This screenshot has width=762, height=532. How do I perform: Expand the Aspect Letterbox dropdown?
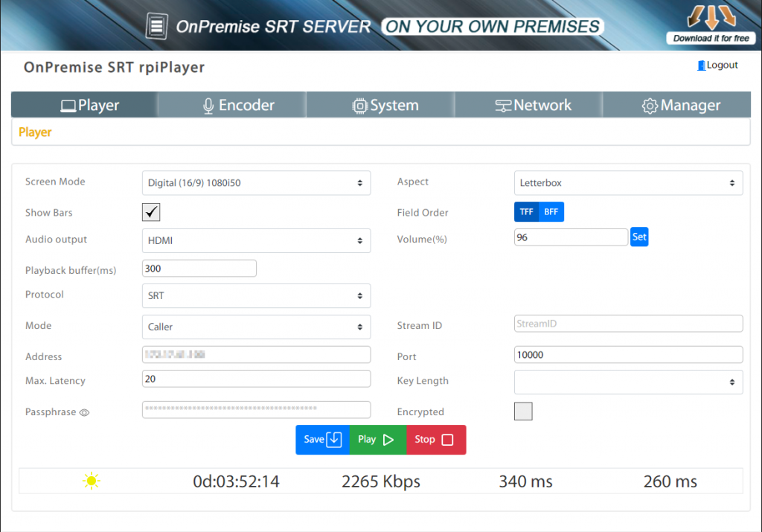pos(628,183)
